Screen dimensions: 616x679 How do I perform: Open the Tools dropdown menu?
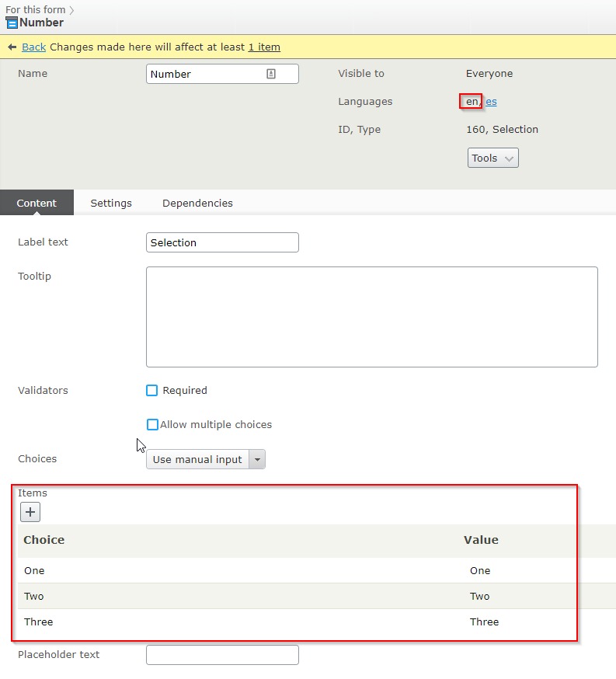(x=492, y=158)
